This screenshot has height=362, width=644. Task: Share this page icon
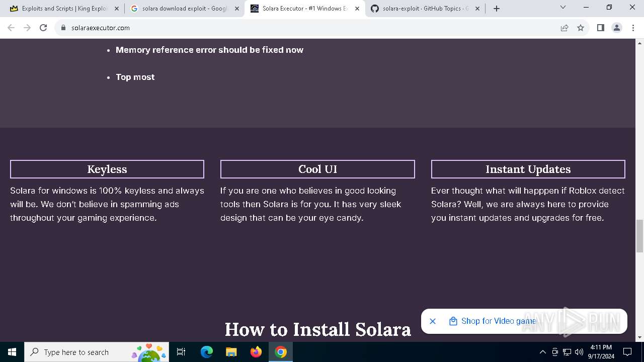[565, 28]
